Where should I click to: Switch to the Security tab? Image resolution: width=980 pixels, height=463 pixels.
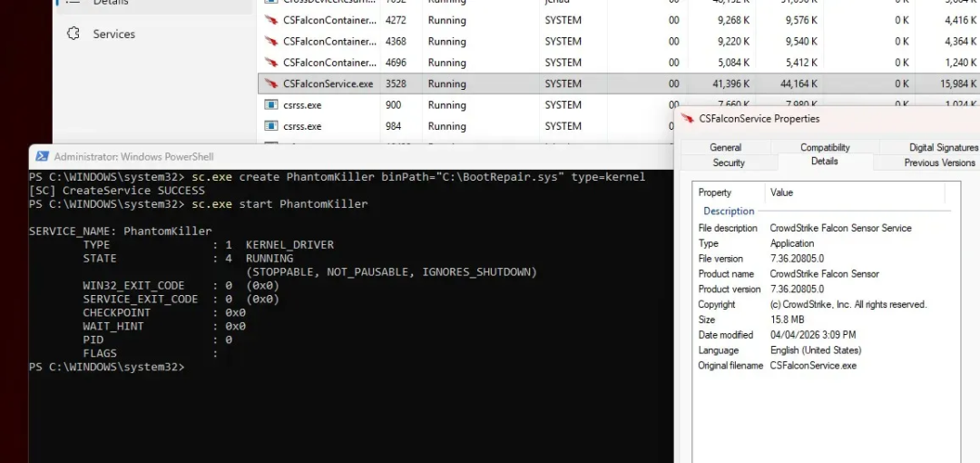(729, 163)
